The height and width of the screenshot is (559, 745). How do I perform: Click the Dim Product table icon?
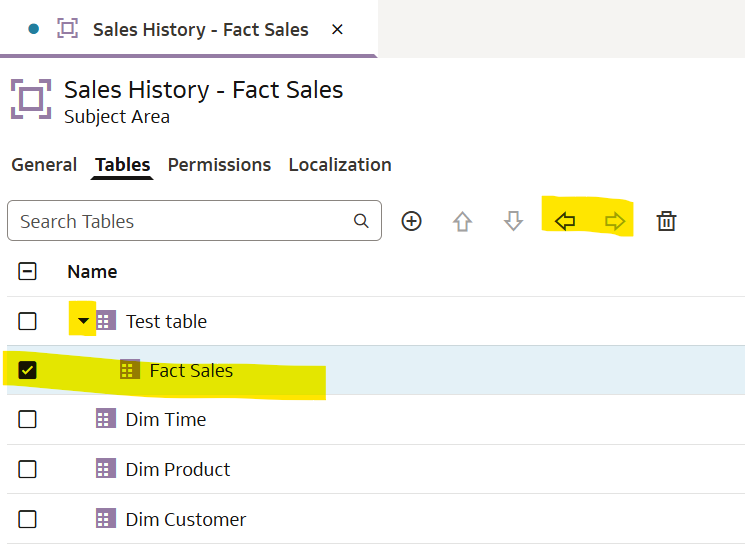pos(106,469)
